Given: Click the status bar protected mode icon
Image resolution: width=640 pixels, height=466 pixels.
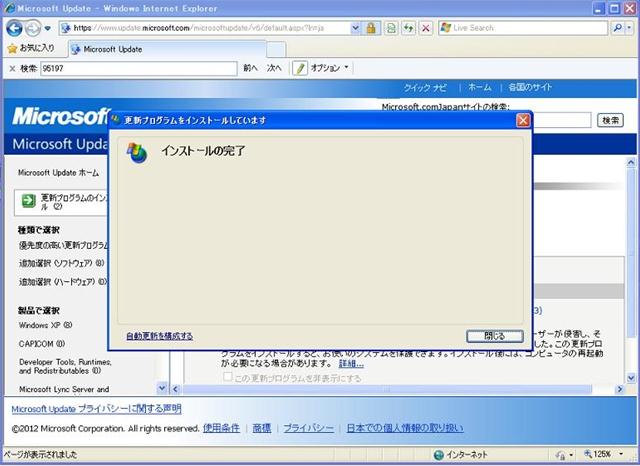Looking at the screenshot, I should (x=561, y=455).
